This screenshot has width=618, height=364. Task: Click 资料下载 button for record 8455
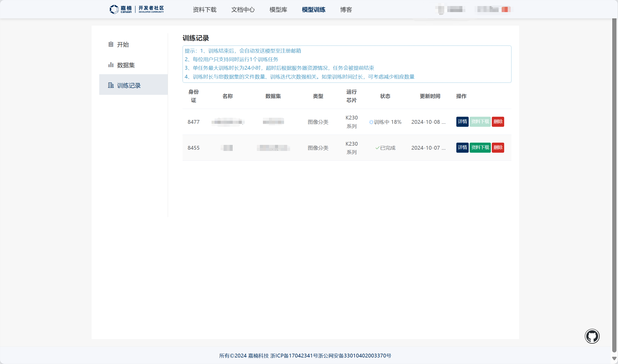(x=480, y=148)
